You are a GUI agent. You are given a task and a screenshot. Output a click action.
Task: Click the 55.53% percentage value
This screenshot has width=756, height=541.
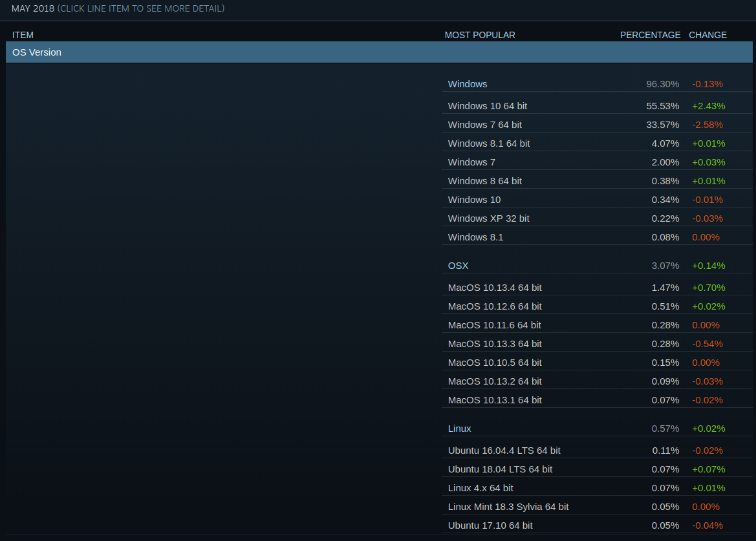662,106
